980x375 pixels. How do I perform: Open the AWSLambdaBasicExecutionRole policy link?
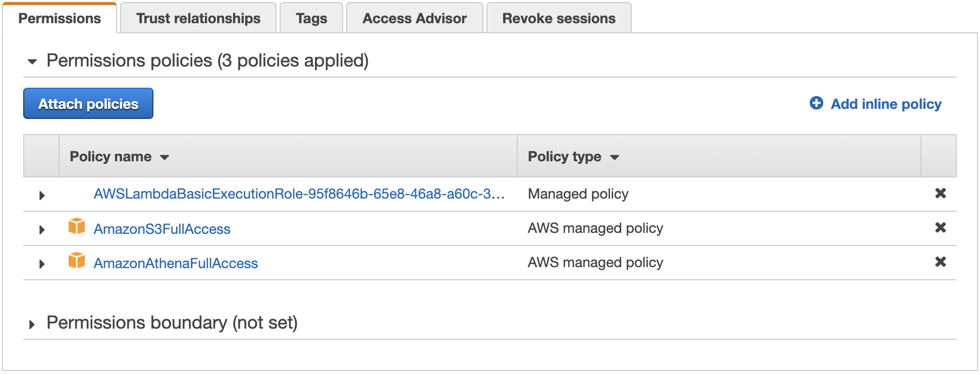pos(299,194)
